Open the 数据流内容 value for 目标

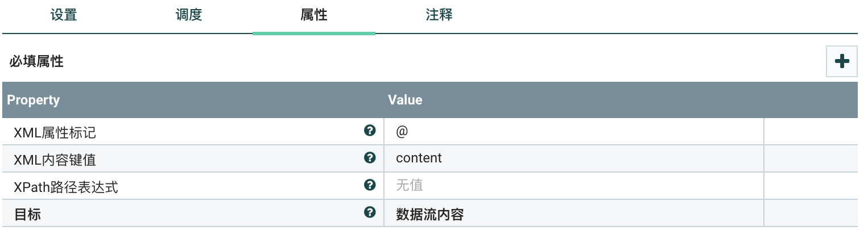click(x=573, y=213)
